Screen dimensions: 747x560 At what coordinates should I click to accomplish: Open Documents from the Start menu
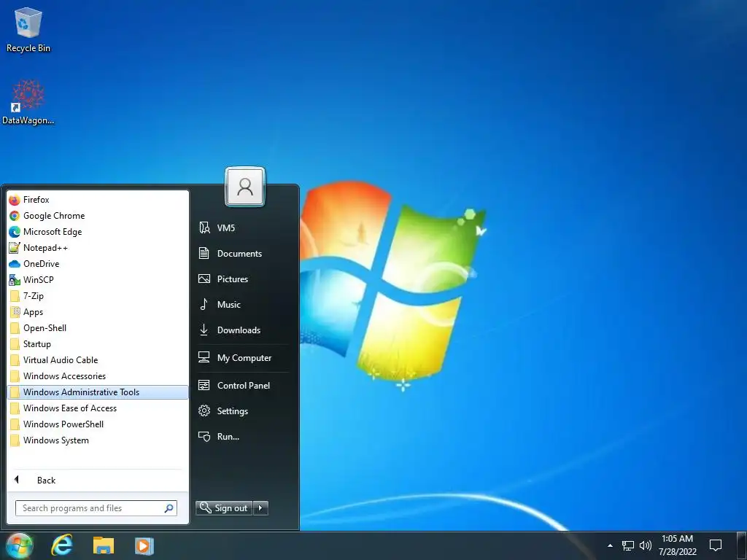pyautogui.click(x=244, y=253)
